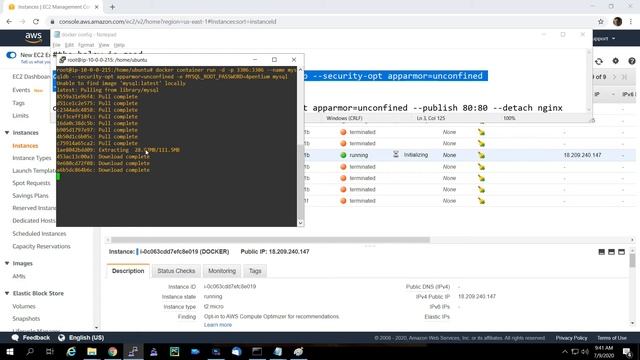Screen dimensions: 640x360
Task: Show hidden system tray icons
Action: 564,351
